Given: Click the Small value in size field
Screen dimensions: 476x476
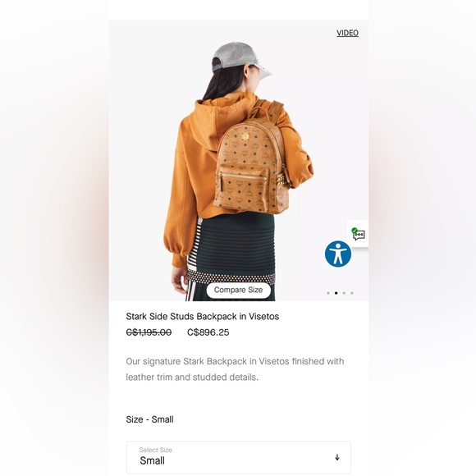Looking at the screenshot, I should pos(152,461).
